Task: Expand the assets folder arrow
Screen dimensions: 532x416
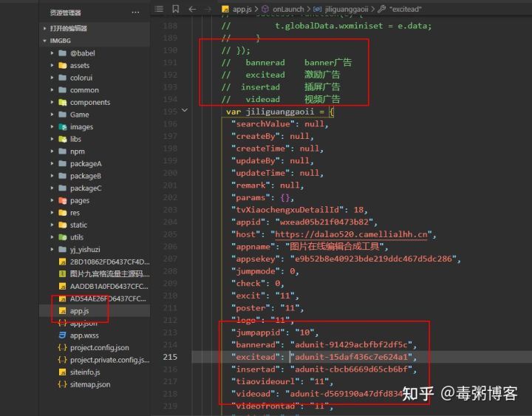Action: pyautogui.click(x=52, y=65)
